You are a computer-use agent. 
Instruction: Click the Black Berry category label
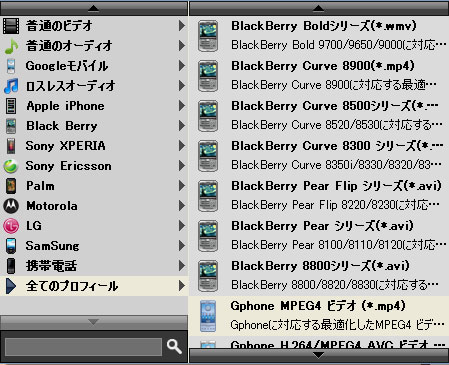click(x=62, y=126)
